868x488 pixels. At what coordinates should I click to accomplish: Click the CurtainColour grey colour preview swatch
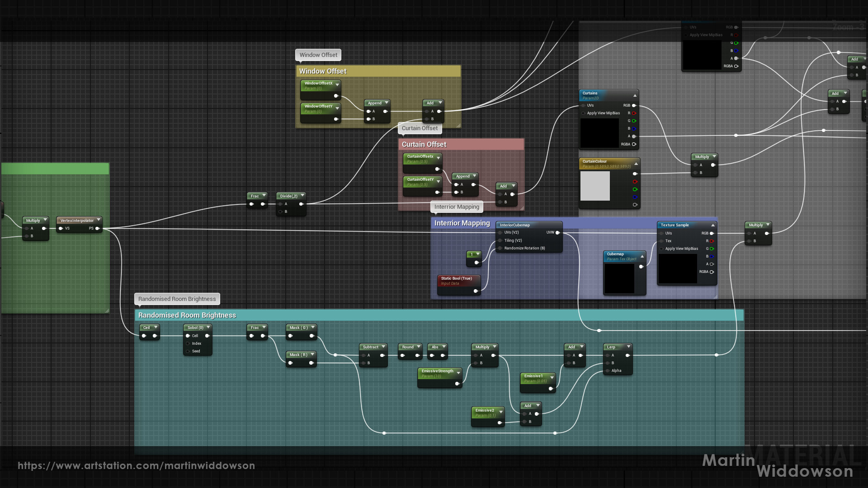(595, 186)
